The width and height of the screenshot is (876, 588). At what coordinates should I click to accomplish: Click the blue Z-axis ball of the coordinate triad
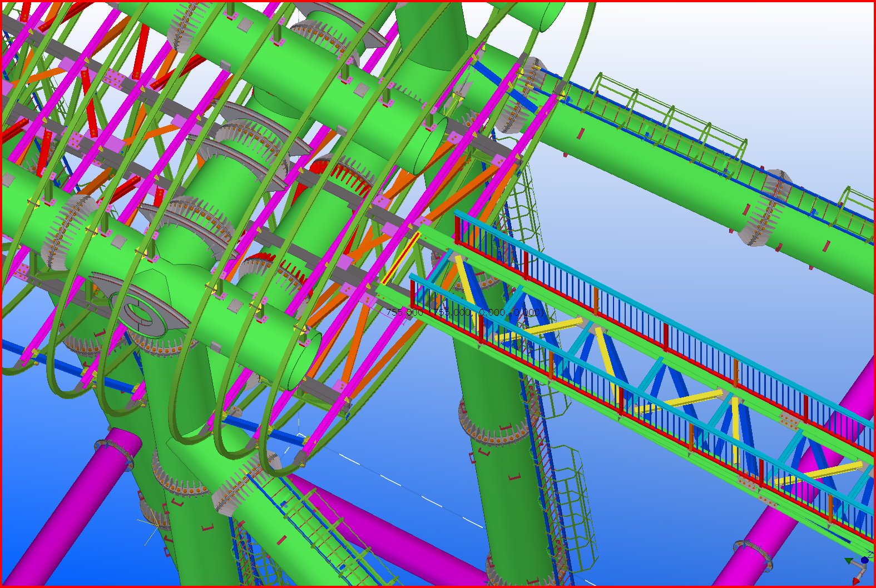pos(865,560)
